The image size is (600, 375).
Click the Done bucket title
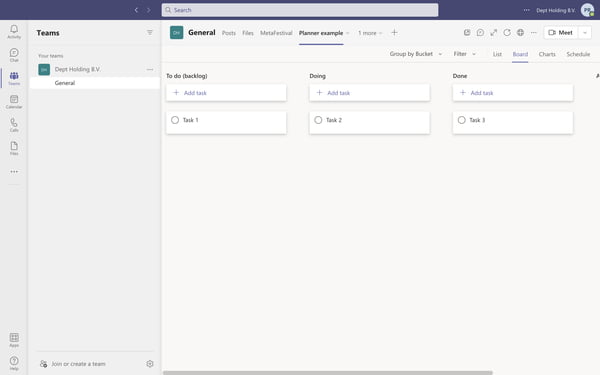point(460,76)
